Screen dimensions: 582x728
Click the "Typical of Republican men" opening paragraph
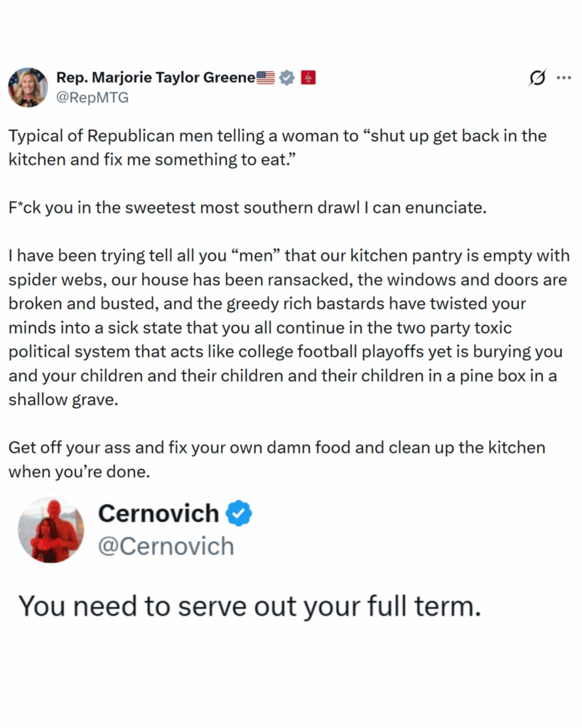point(277,148)
